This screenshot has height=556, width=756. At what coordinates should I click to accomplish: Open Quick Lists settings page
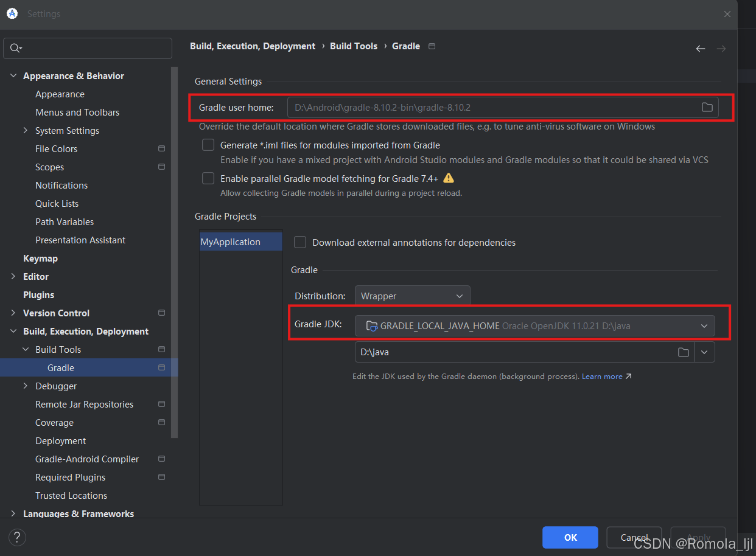coord(57,204)
